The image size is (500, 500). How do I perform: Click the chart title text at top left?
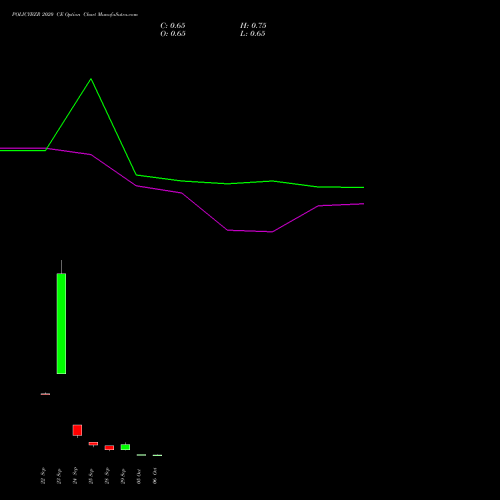coord(75,15)
